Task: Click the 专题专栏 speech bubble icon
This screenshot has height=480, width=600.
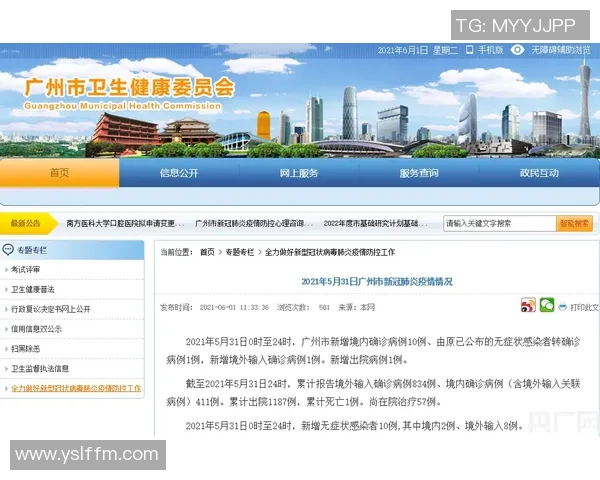Action: pyautogui.click(x=8, y=250)
